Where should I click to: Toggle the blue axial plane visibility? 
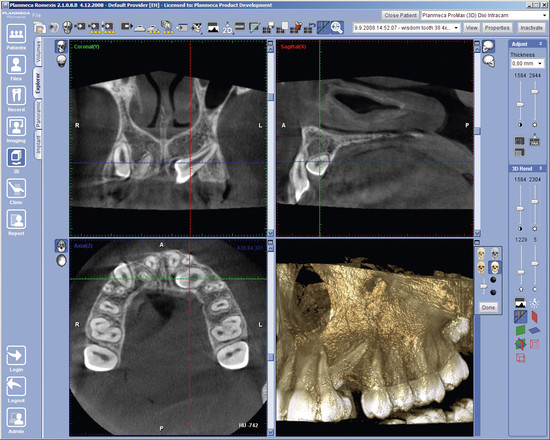(x=535, y=330)
